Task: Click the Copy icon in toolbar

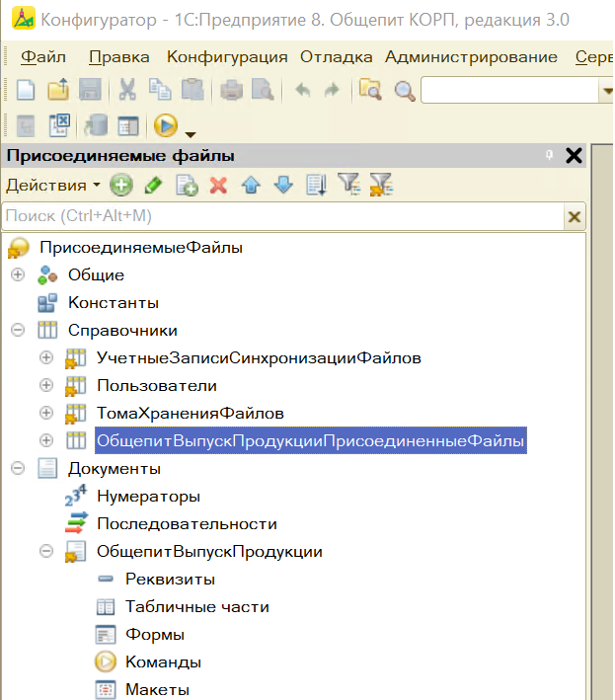Action: click(x=160, y=89)
